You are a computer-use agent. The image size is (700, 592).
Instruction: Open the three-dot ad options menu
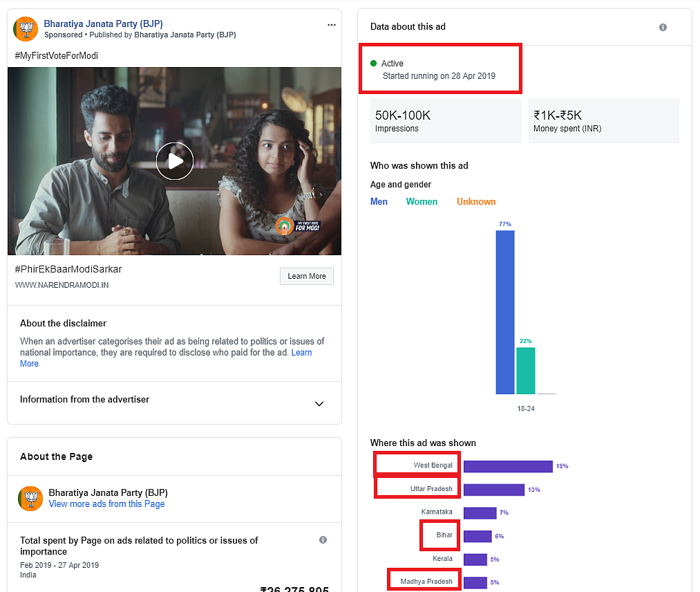pos(331,25)
